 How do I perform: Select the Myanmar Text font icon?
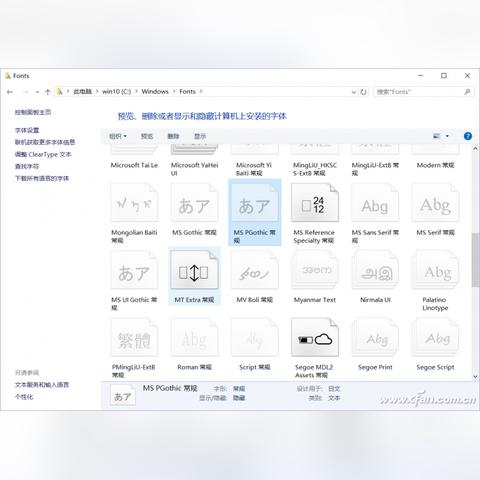click(x=315, y=270)
